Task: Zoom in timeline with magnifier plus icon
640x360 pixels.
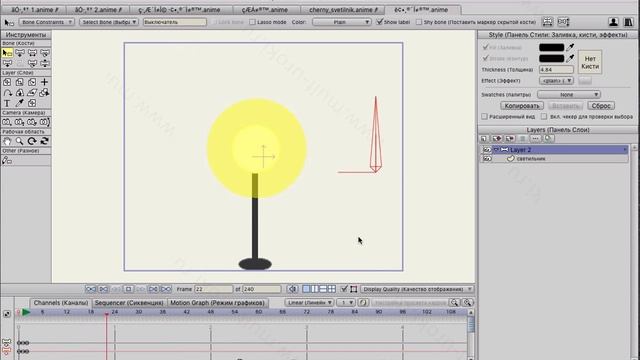Action: [467, 302]
